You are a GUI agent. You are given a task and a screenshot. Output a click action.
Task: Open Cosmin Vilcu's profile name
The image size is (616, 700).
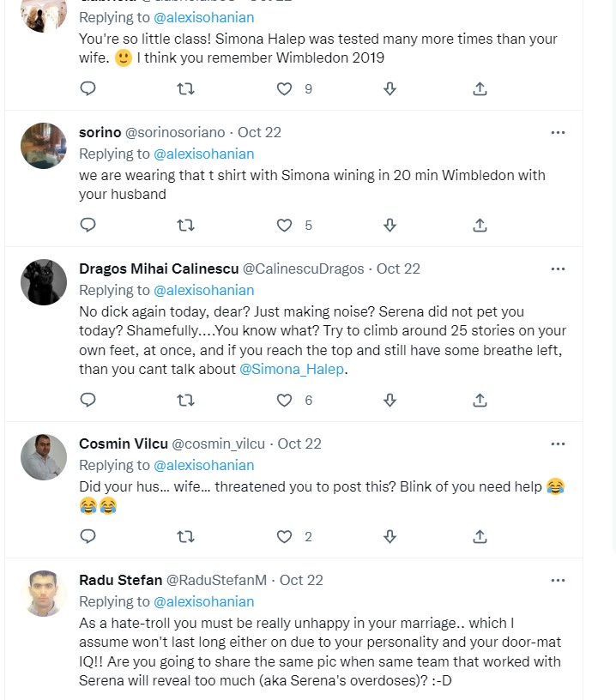point(124,444)
